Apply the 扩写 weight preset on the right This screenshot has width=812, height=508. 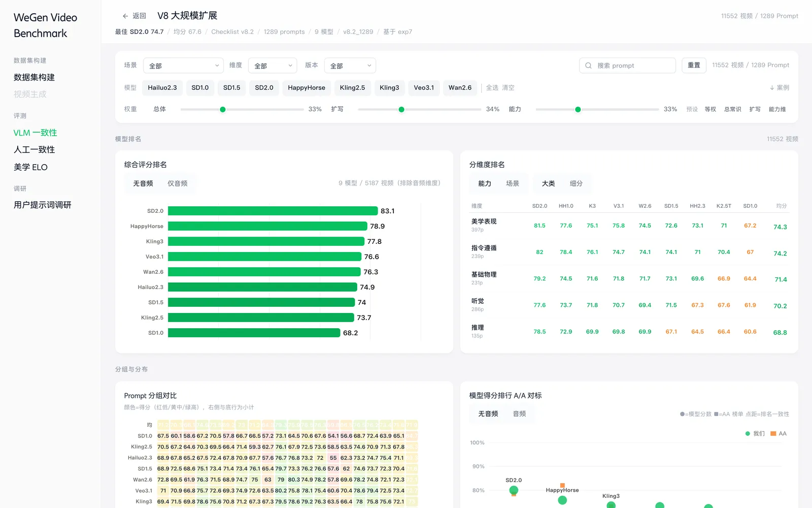click(x=755, y=109)
